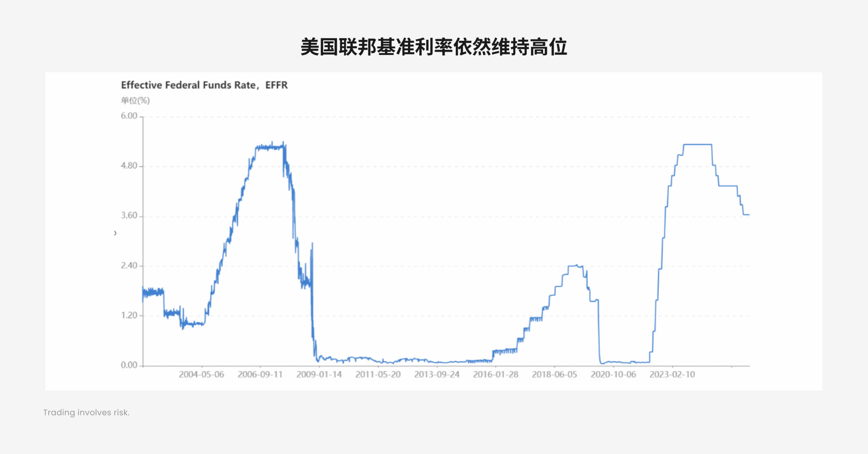Click the 2.40 y-axis label
The width and height of the screenshot is (868, 454).
(x=129, y=266)
